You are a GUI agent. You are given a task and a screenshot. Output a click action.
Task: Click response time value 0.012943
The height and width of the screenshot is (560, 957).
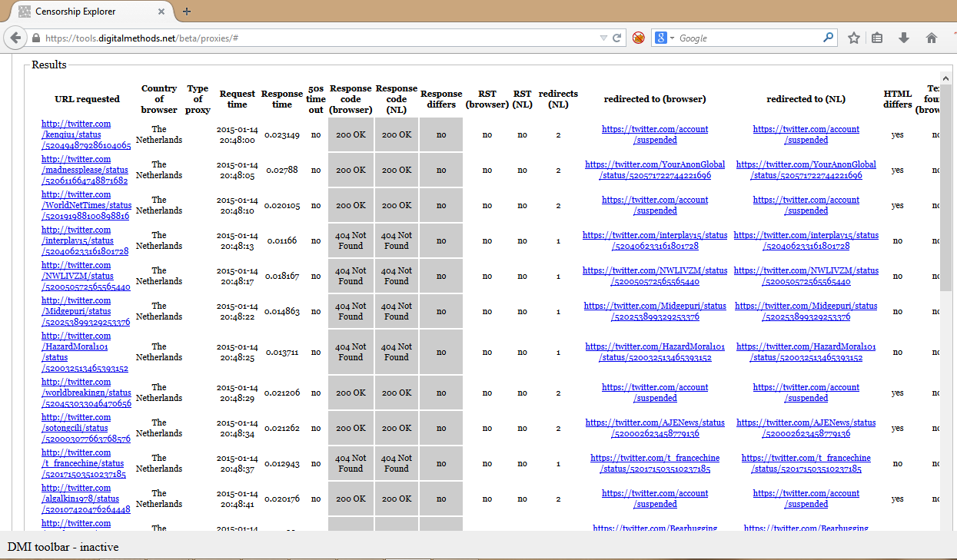point(282,463)
